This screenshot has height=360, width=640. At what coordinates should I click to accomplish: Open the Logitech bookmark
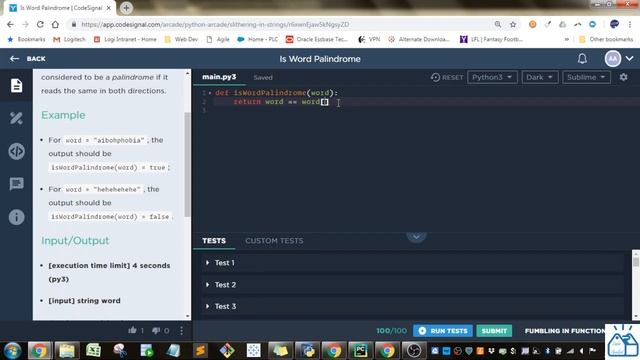69,39
